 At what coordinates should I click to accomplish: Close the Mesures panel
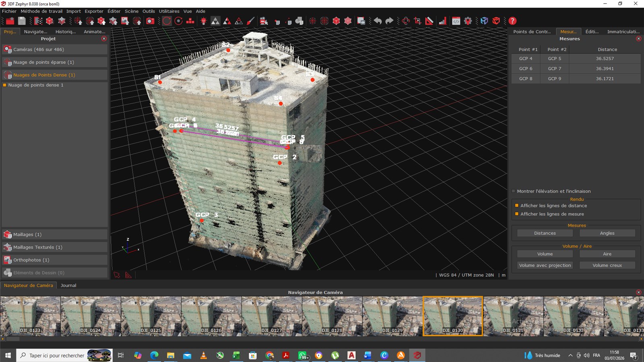tap(638, 39)
